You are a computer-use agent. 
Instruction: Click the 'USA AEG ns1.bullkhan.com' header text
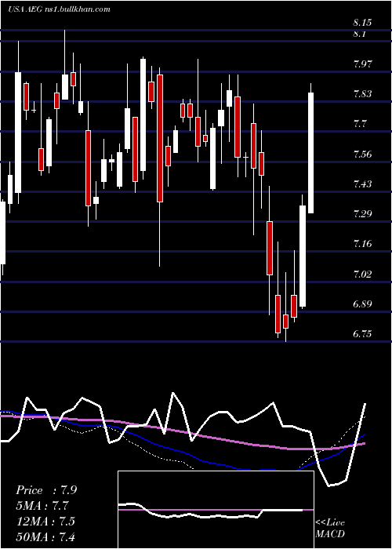[59, 9]
